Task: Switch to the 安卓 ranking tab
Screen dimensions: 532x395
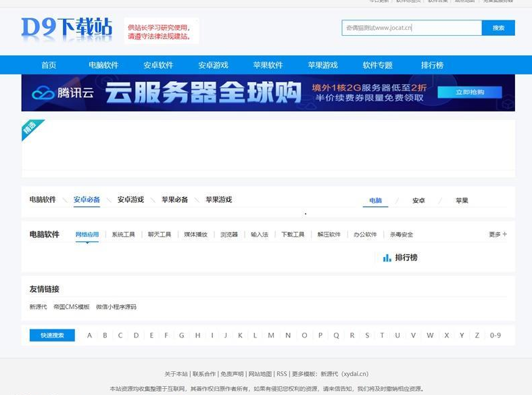Action: coord(418,201)
